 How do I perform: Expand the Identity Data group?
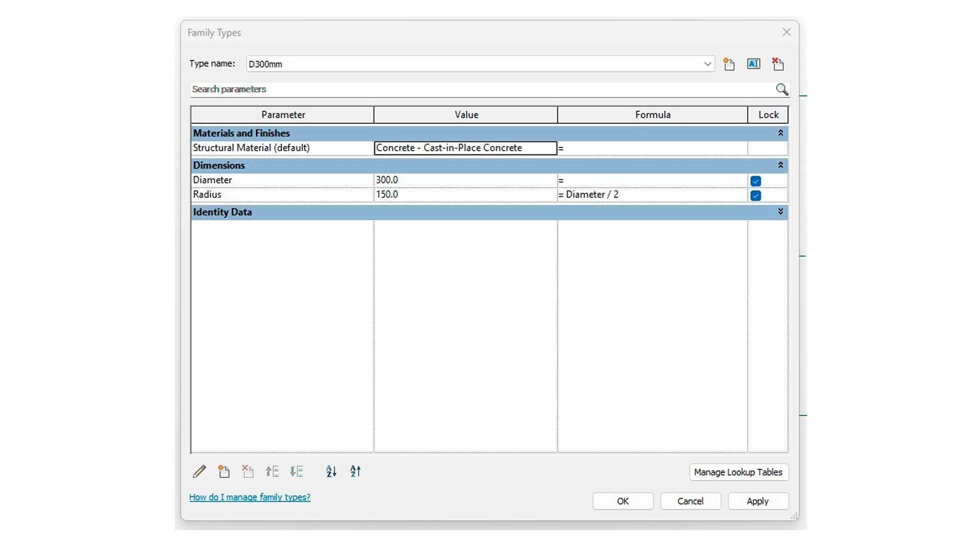pos(780,212)
